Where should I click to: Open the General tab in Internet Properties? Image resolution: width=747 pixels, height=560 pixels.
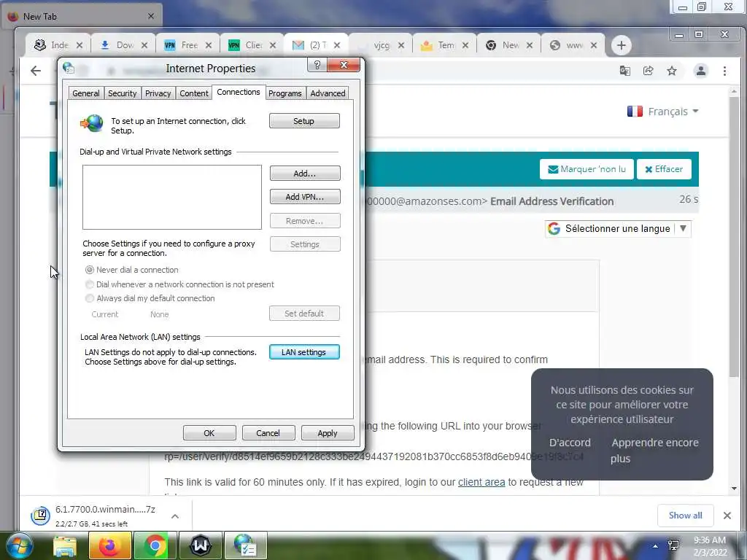tap(86, 93)
